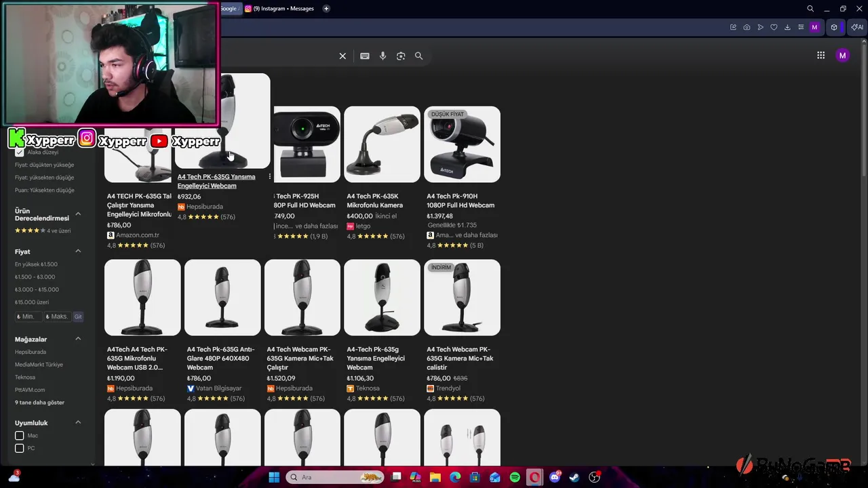Screen dimensions: 868x488
Task: Open the A4 Tech Pk-910H DÜŞÜK FİYAT thumbnail
Action: click(x=462, y=144)
